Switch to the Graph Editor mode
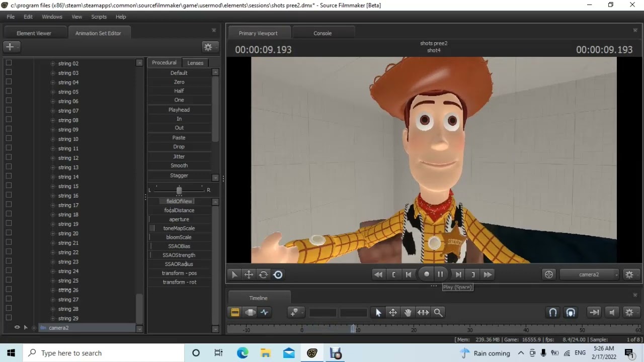This screenshot has height=362, width=644. point(265,312)
